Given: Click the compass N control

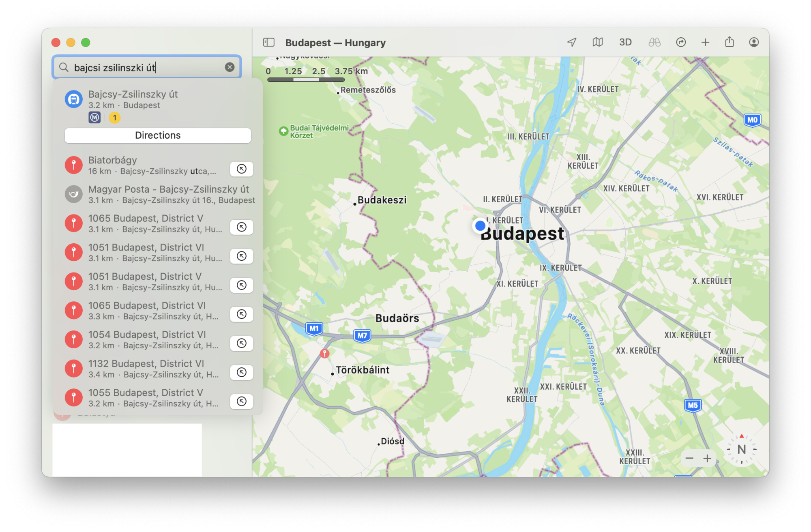Looking at the screenshot, I should (741, 449).
